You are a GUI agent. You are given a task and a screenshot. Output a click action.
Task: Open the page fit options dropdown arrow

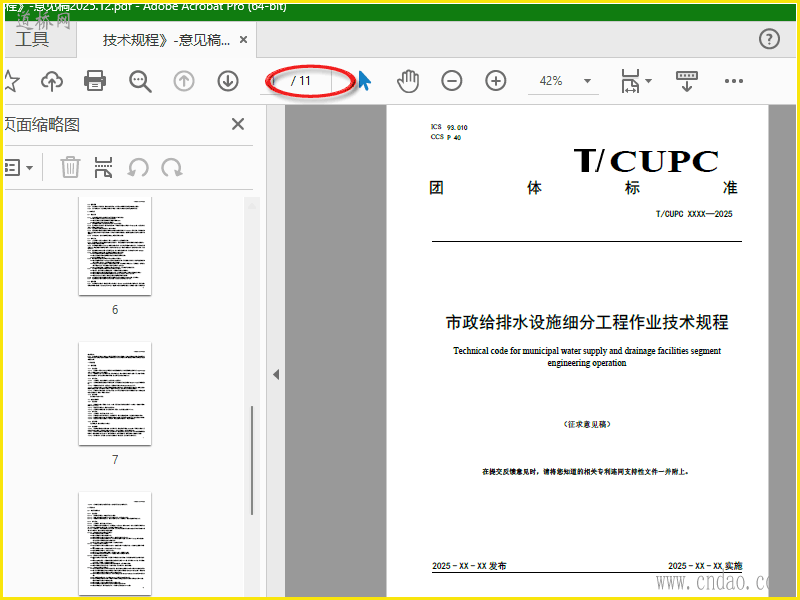coord(648,81)
